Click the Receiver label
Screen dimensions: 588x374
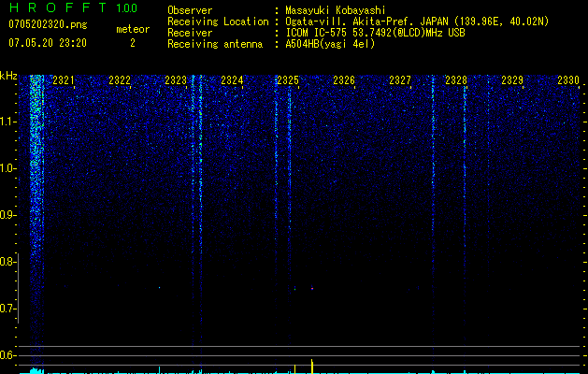[x=190, y=33]
